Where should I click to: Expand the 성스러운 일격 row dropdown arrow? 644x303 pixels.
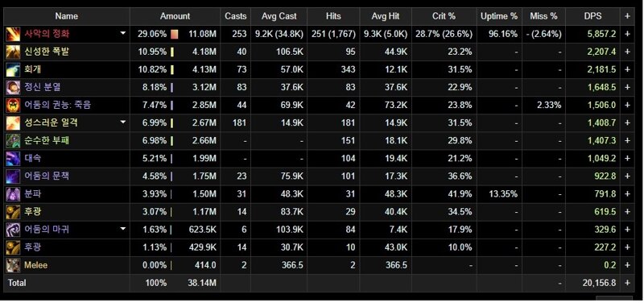(x=123, y=122)
